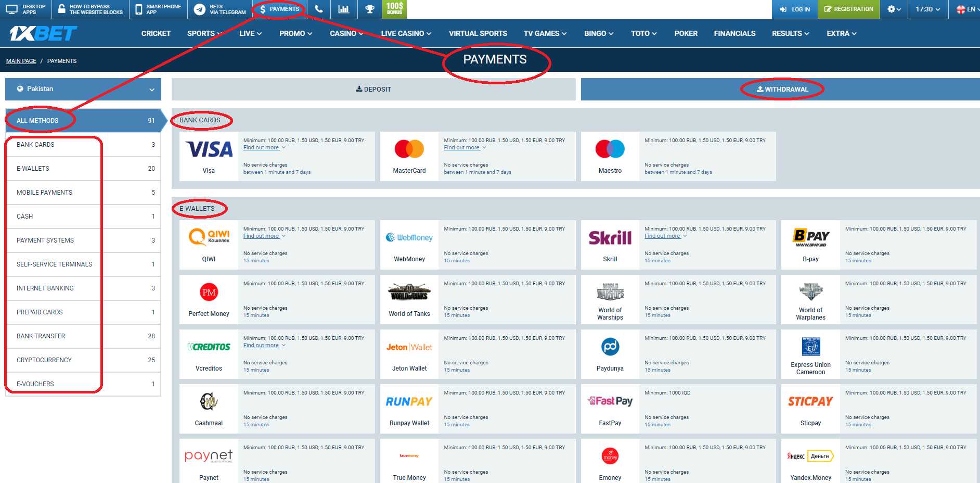Click the 1XBET logo
This screenshot has height=483, width=980.
coord(43,33)
